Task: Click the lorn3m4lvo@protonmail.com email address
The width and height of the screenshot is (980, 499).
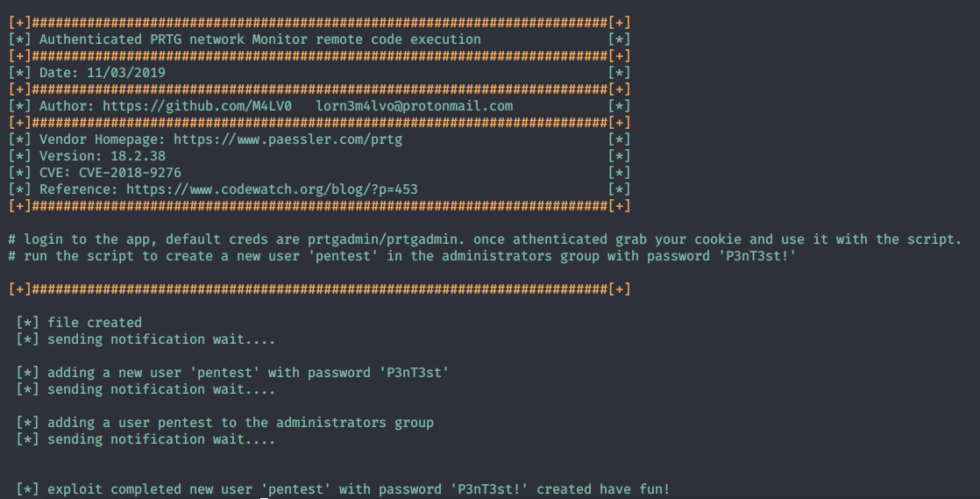Action: [x=414, y=106]
